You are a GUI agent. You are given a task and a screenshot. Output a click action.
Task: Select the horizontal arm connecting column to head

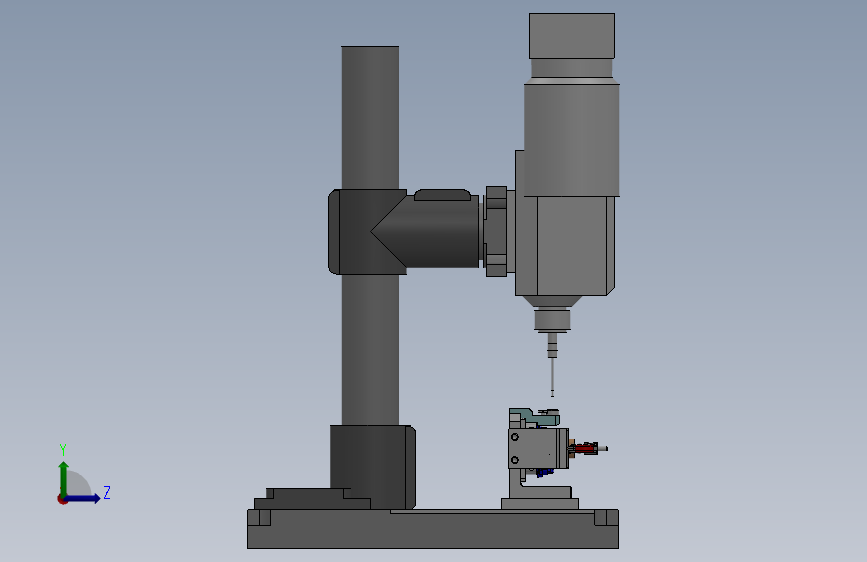click(442, 232)
